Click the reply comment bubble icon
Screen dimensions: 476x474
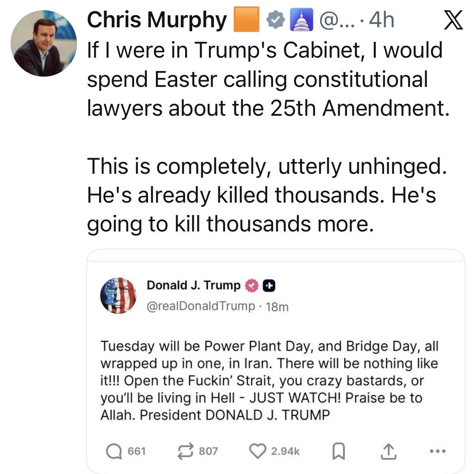115,451
